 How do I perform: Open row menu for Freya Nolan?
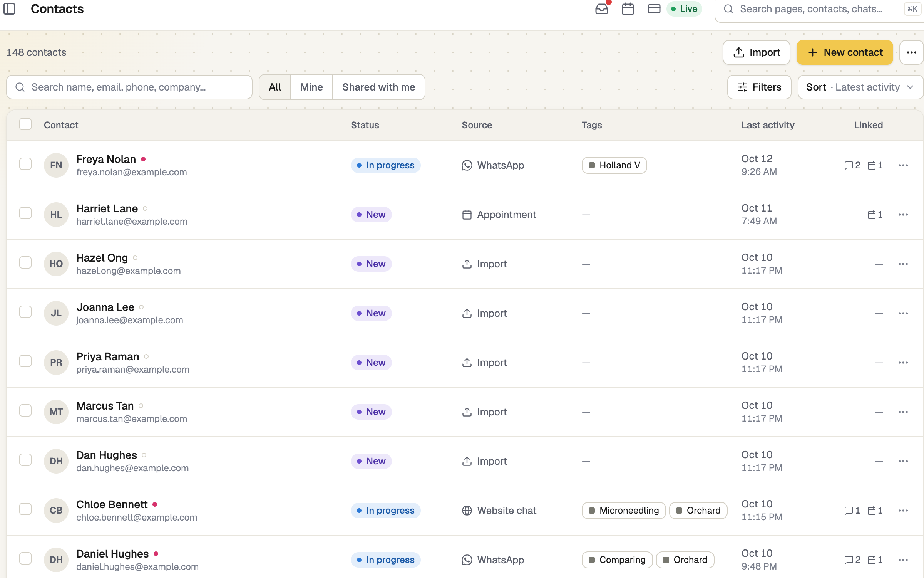pyautogui.click(x=903, y=165)
